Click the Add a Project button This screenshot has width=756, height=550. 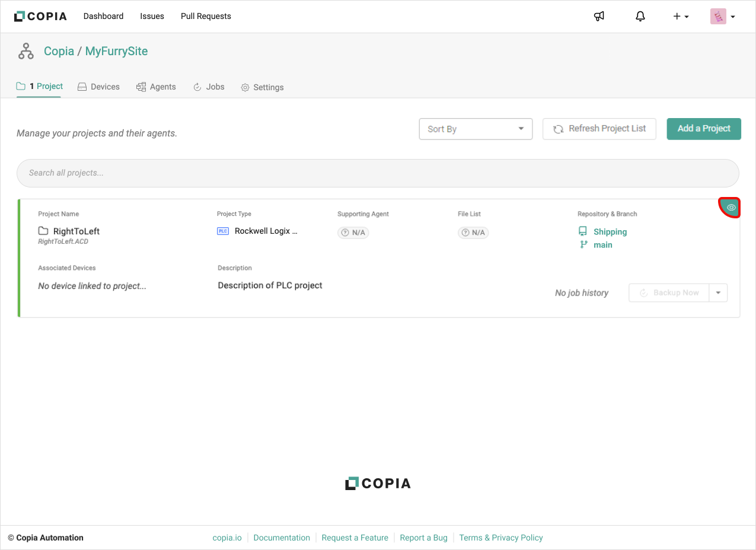[x=704, y=129]
